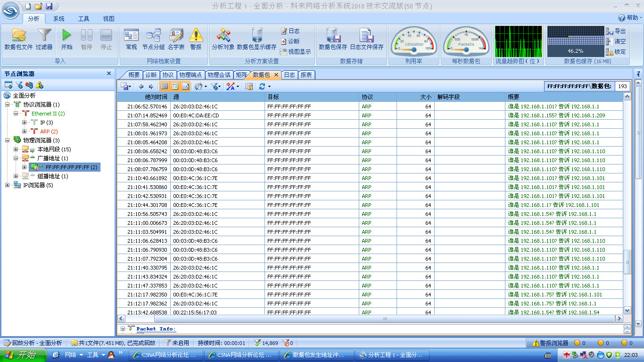This screenshot has width=644, height=362.
Task: Toggle 锁定 lock on packet buffer
Action: click(x=616, y=52)
